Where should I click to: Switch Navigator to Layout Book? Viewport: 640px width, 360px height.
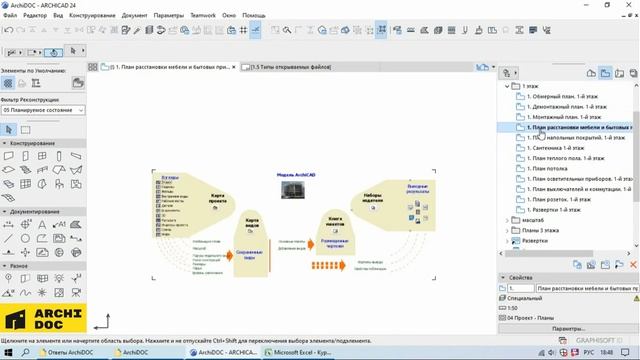pyautogui.click(x=620, y=73)
